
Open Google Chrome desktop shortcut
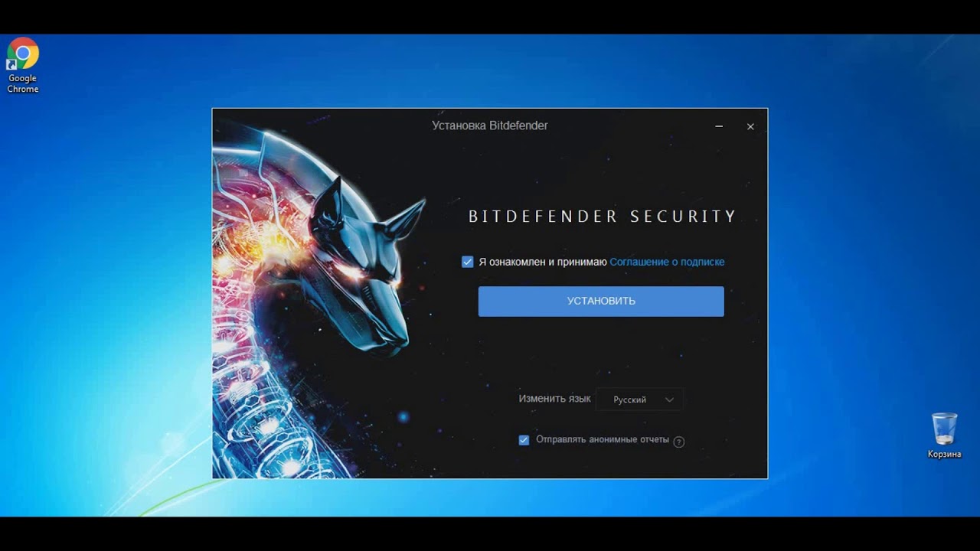[23, 66]
